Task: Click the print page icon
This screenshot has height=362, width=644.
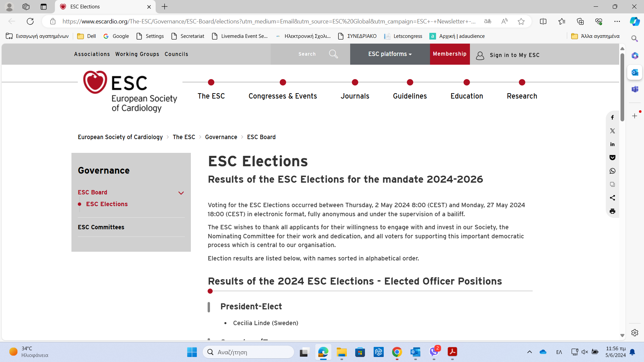Action: point(612,211)
